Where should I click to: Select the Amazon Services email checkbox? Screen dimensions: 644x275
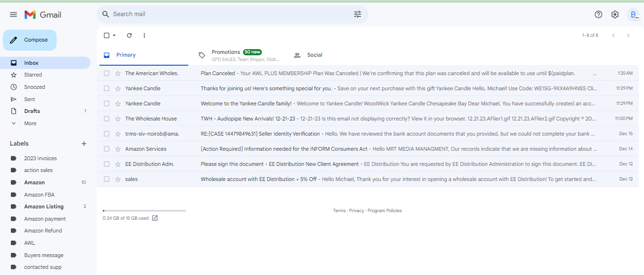coord(107,149)
